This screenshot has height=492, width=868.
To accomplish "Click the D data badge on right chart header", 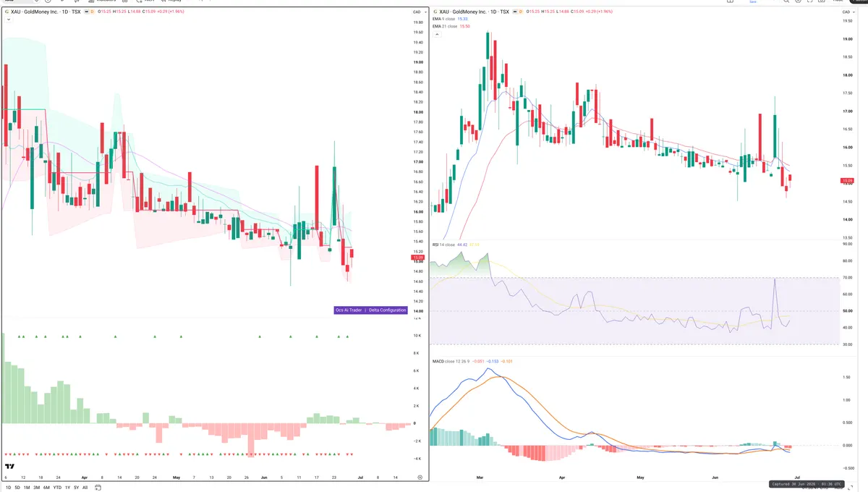I will click(x=521, y=12).
